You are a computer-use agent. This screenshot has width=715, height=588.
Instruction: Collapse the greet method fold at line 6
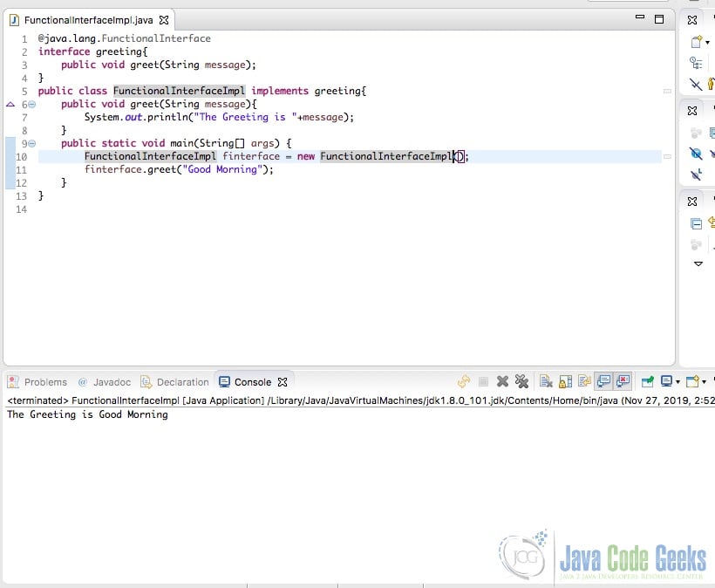[x=32, y=105]
